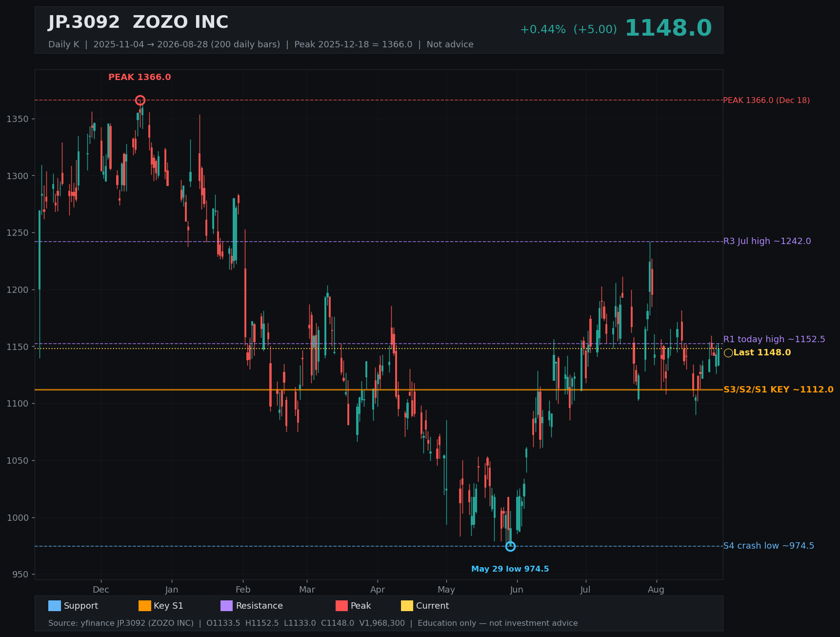Viewport: 840px width, 637px height.
Task: Click the red PEAK 1366.0 annotation above the chart
Action: [x=140, y=77]
